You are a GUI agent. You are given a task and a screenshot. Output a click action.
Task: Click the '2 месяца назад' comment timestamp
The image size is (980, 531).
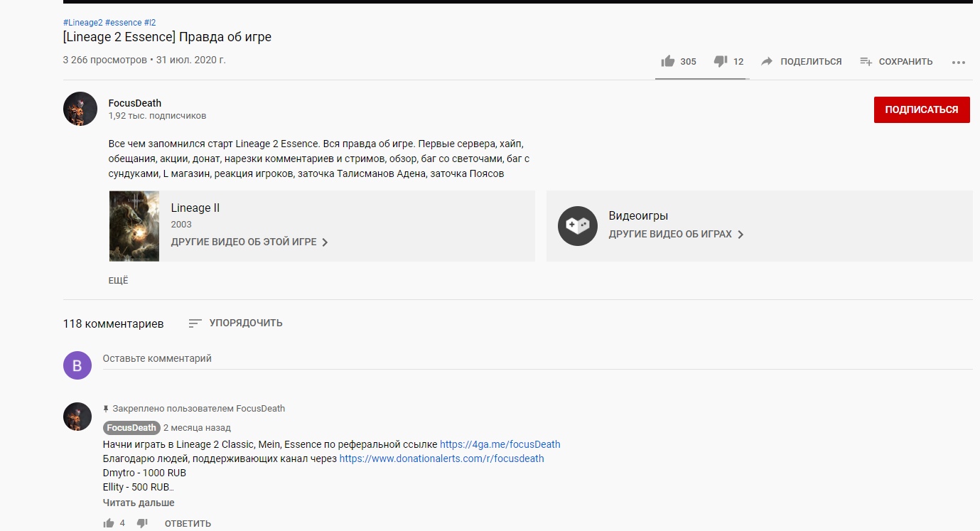tap(197, 428)
